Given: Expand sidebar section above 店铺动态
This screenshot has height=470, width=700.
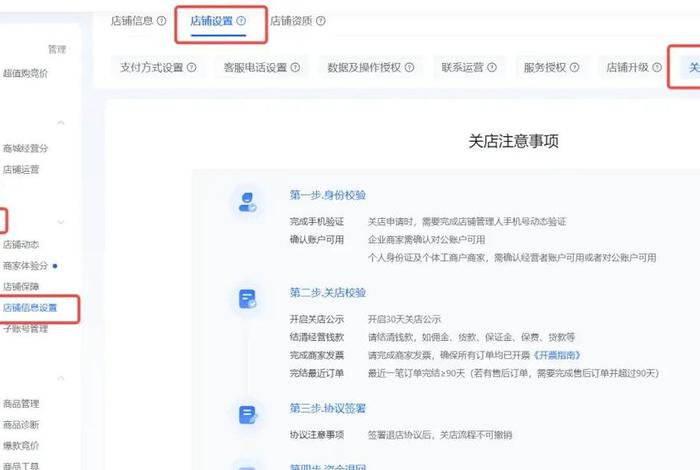Looking at the screenshot, I should click(61, 222).
